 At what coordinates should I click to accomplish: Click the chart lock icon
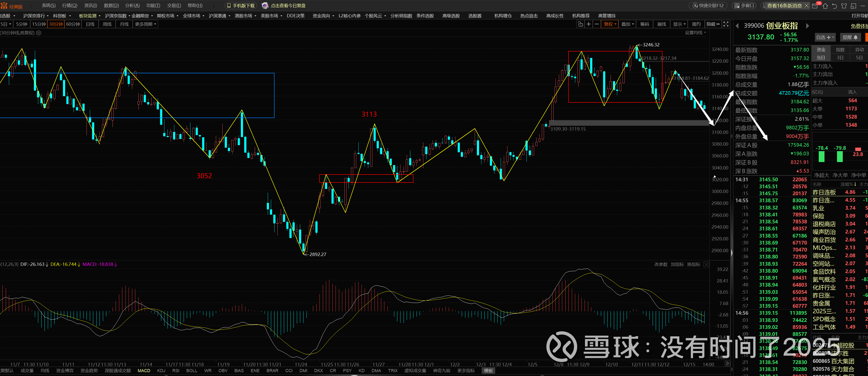point(580,24)
